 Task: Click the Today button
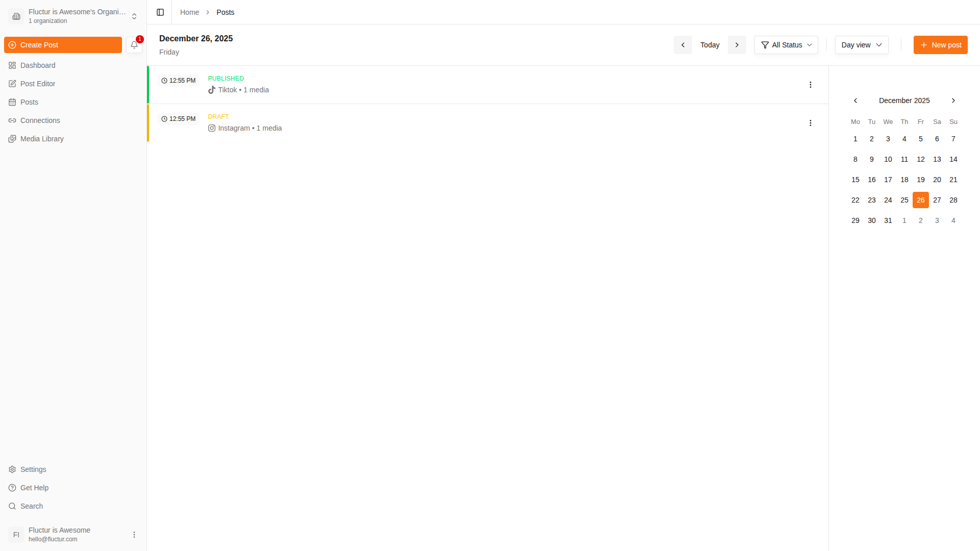[709, 45]
